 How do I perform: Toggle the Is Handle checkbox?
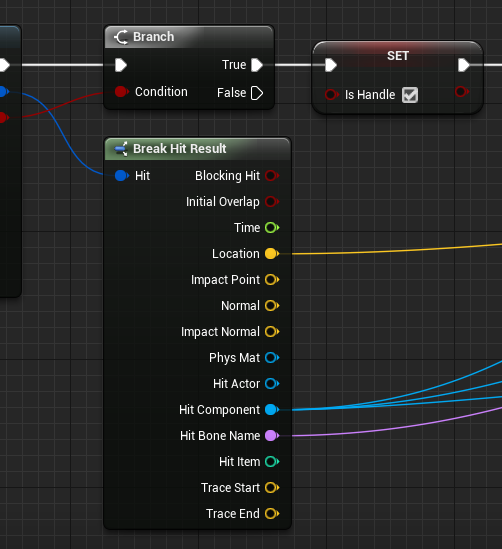410,95
